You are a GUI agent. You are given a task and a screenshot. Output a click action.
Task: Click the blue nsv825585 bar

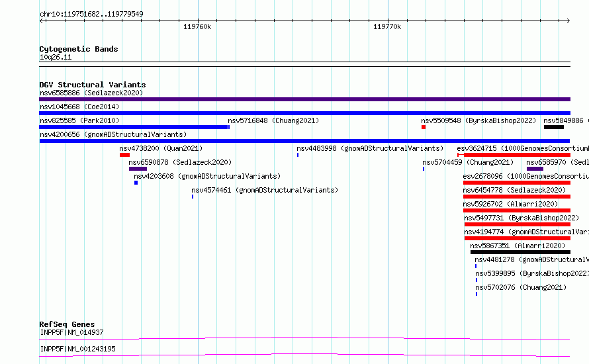[134, 127]
